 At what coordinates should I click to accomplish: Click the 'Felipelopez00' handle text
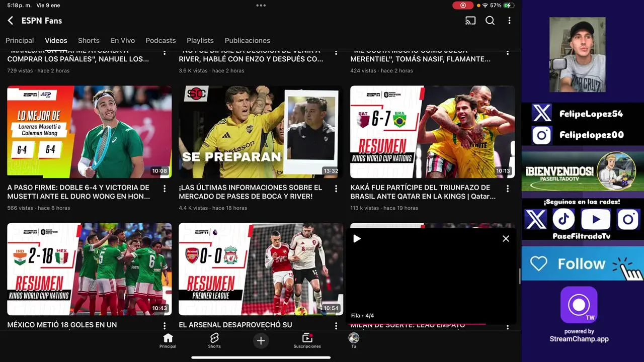pos(592,135)
